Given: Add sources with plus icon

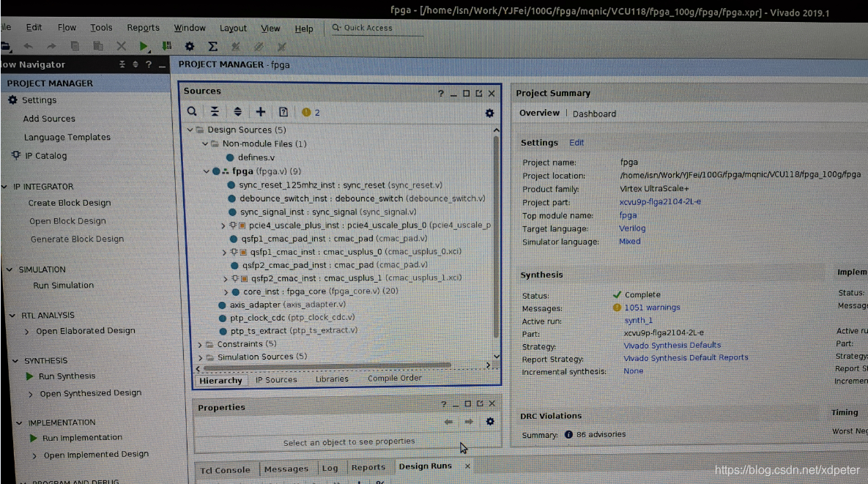Looking at the screenshot, I should pos(260,112).
